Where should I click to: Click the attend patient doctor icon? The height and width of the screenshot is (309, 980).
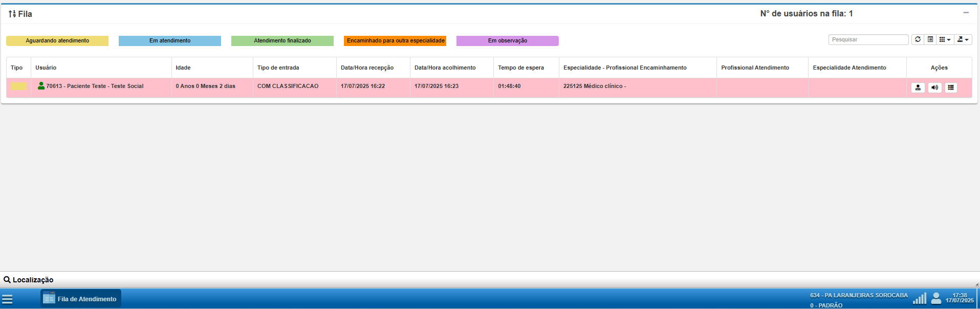pyautogui.click(x=918, y=87)
